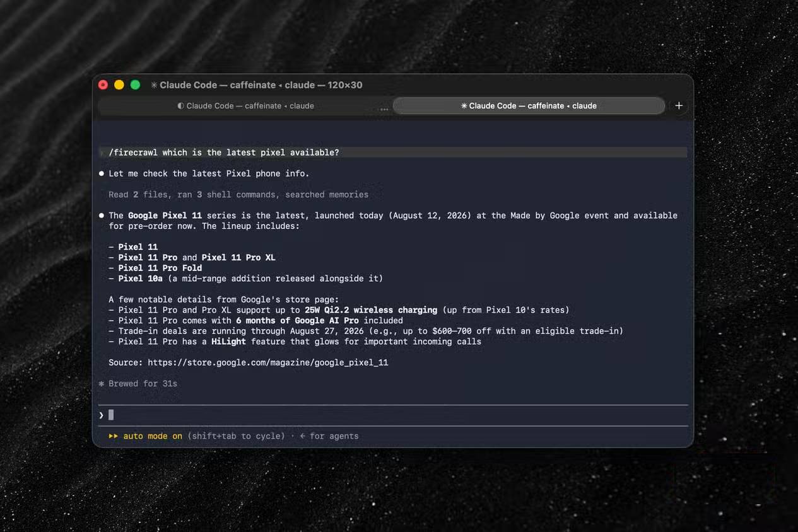798x532 pixels.
Task: Click the '(shift+tab to cycle)' hint text
Action: (x=236, y=436)
